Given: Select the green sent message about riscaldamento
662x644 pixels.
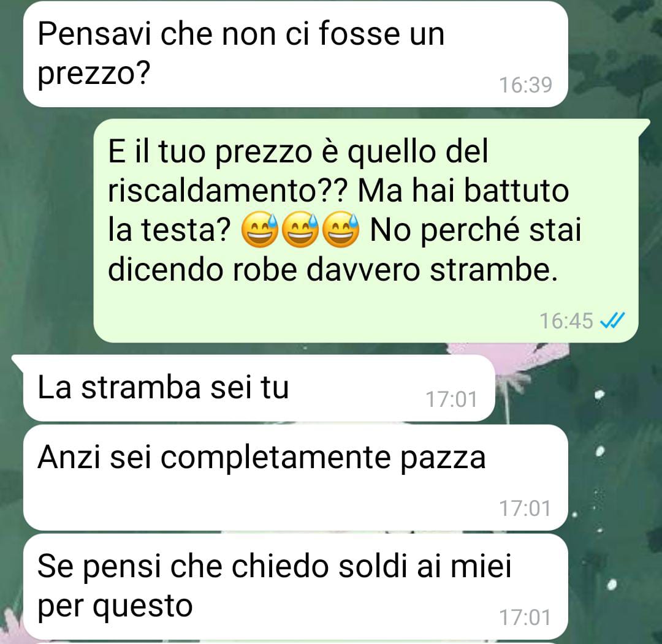Looking at the screenshot, I should click(366, 230).
